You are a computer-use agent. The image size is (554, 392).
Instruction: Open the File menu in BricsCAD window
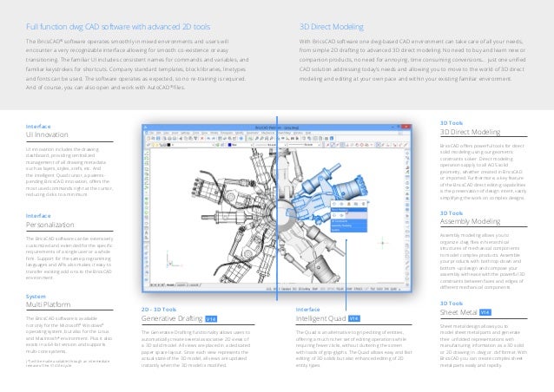[x=152, y=133]
